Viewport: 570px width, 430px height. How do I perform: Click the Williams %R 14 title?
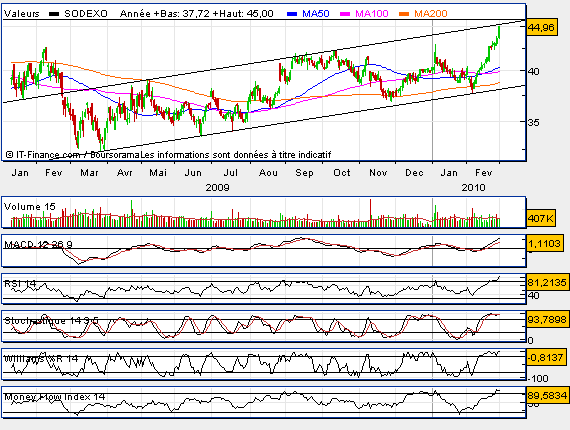41,359
